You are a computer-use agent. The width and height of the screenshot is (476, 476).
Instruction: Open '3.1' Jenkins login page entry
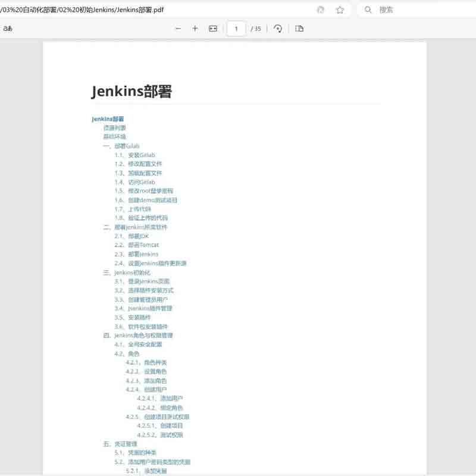pyautogui.click(x=142, y=281)
